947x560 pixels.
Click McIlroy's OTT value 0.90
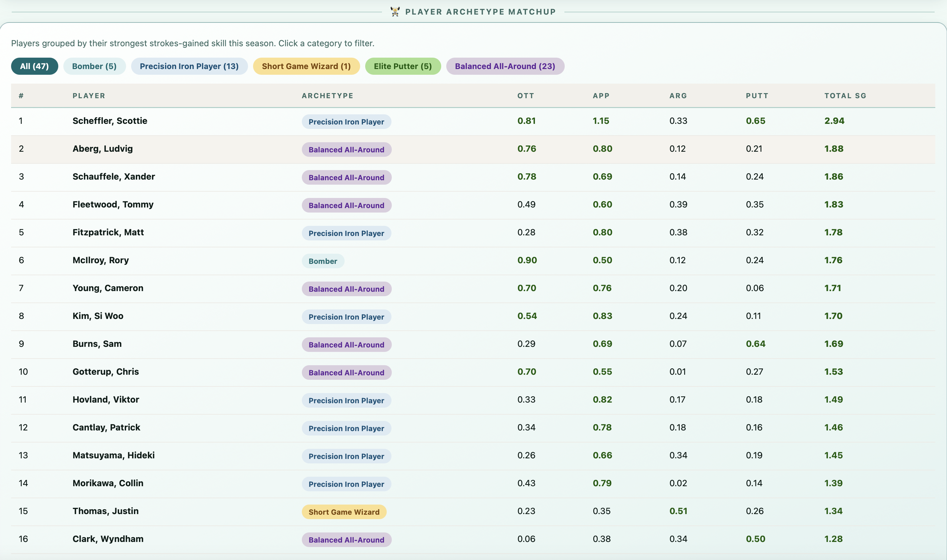point(527,260)
